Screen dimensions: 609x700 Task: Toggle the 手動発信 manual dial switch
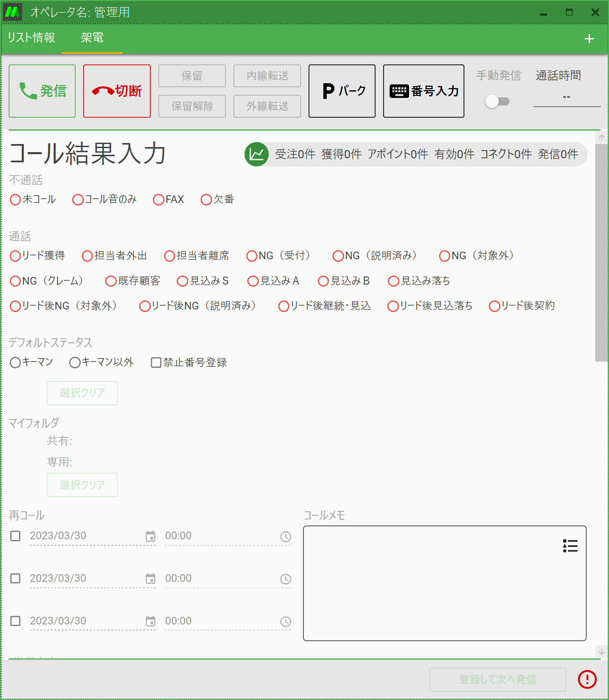(497, 101)
